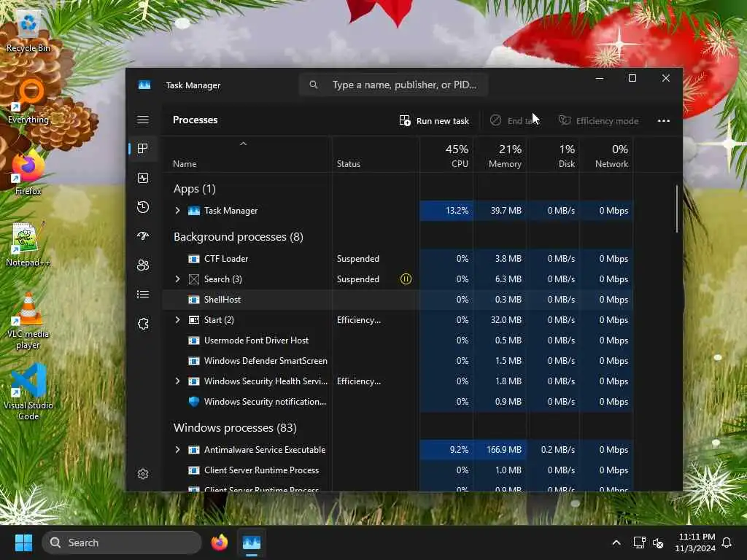Viewport: 747px width, 560px height.
Task: Expand the Search (3) process group
Action: [178, 279]
